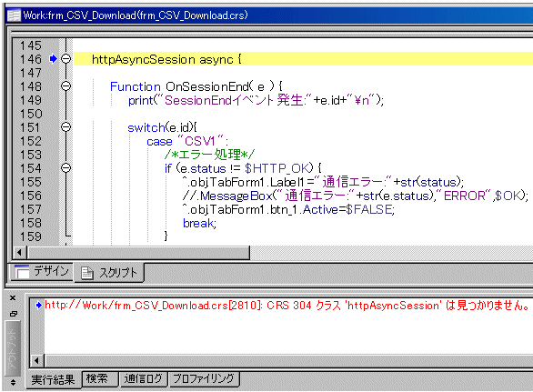Switch to the デザイン tab
Image resolution: width=533 pixels, height=392 pixels.
[42, 272]
